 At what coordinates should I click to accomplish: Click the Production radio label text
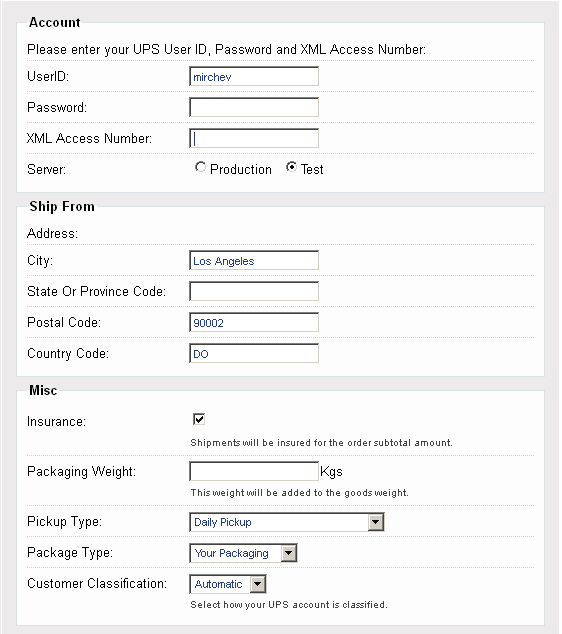pos(241,169)
